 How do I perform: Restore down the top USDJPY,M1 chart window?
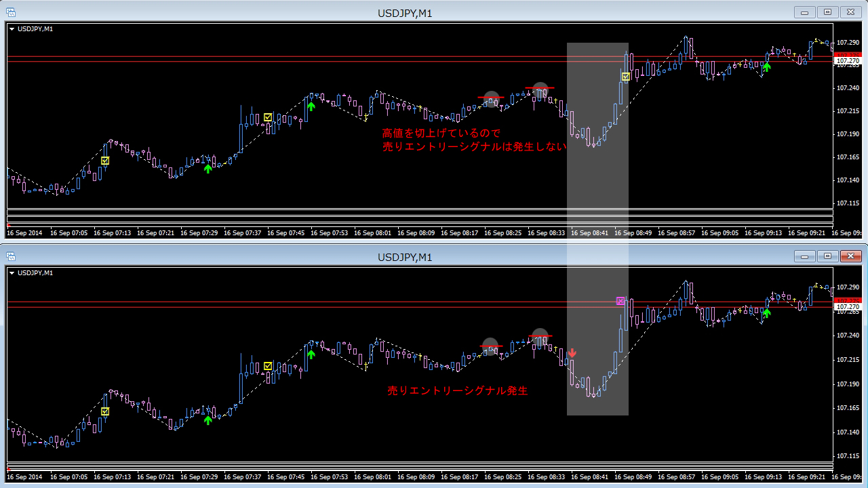point(827,12)
